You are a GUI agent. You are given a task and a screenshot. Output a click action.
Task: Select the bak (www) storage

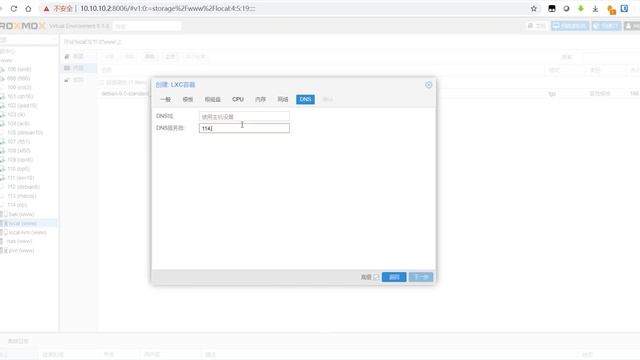(x=21, y=214)
